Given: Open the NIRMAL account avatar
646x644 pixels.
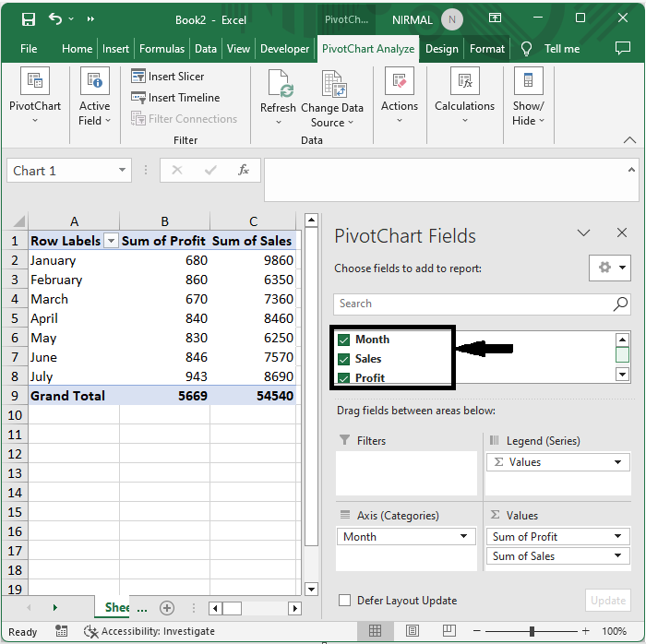Looking at the screenshot, I should [452, 19].
